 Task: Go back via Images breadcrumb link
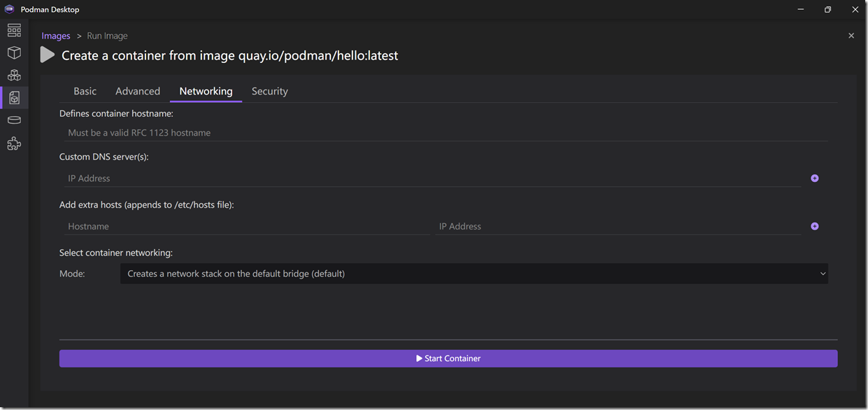pyautogui.click(x=56, y=36)
